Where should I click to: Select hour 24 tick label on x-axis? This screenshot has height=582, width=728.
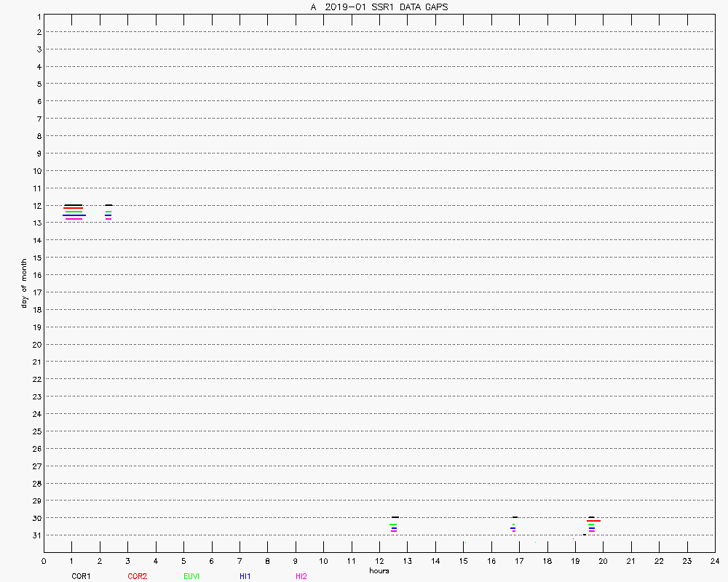(714, 561)
